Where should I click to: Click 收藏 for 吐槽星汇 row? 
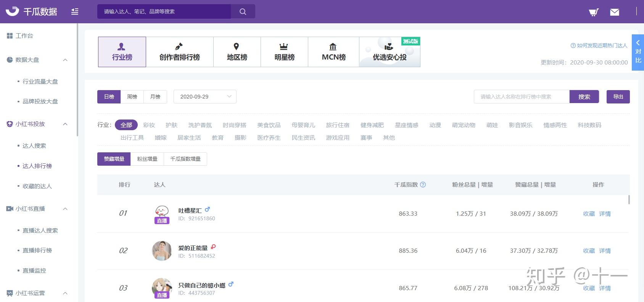pyautogui.click(x=589, y=214)
